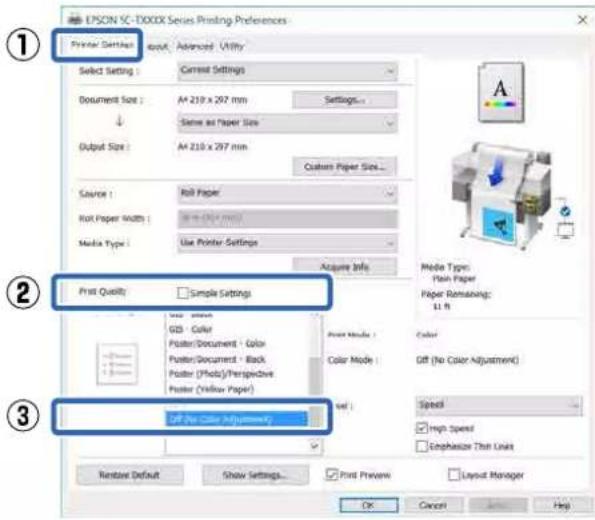This screenshot has width=595, height=520.
Task: Click the Show Settings button
Action: pyautogui.click(x=255, y=475)
